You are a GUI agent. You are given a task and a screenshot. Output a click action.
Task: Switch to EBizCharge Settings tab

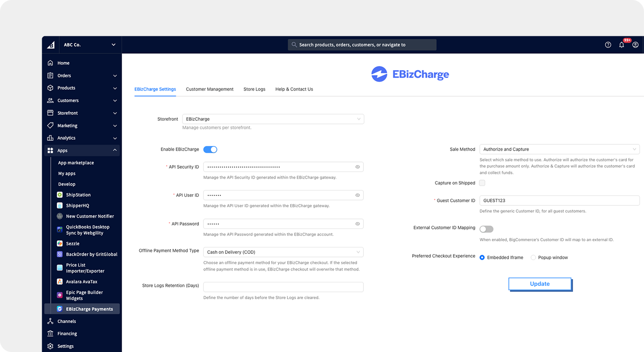pos(155,89)
